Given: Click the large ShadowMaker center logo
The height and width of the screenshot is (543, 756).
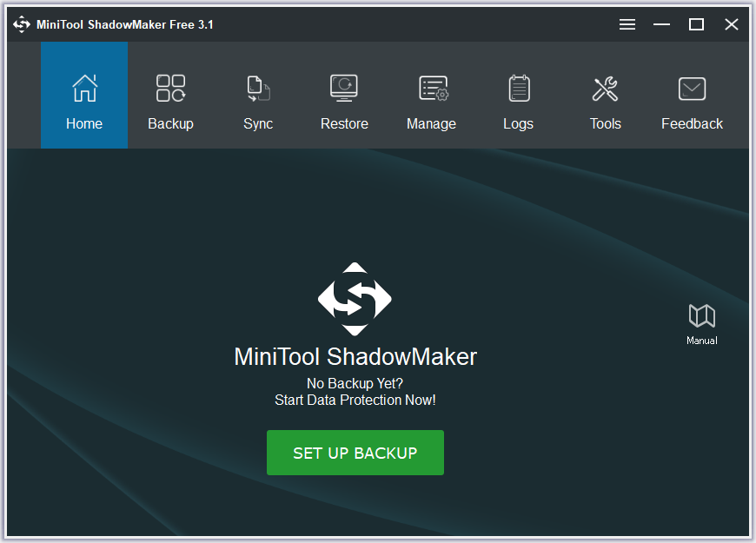Looking at the screenshot, I should pyautogui.click(x=355, y=299).
